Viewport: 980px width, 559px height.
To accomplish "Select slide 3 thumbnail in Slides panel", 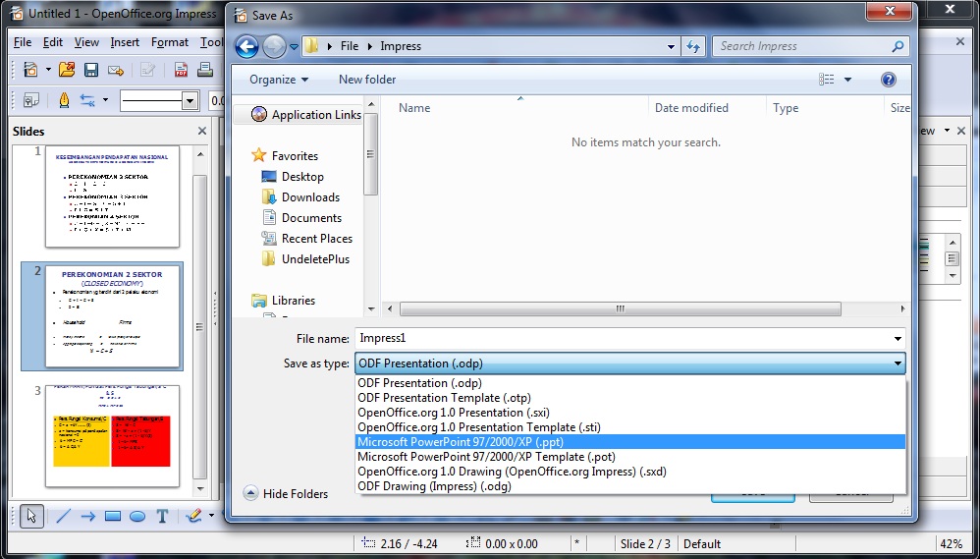I will click(112, 436).
